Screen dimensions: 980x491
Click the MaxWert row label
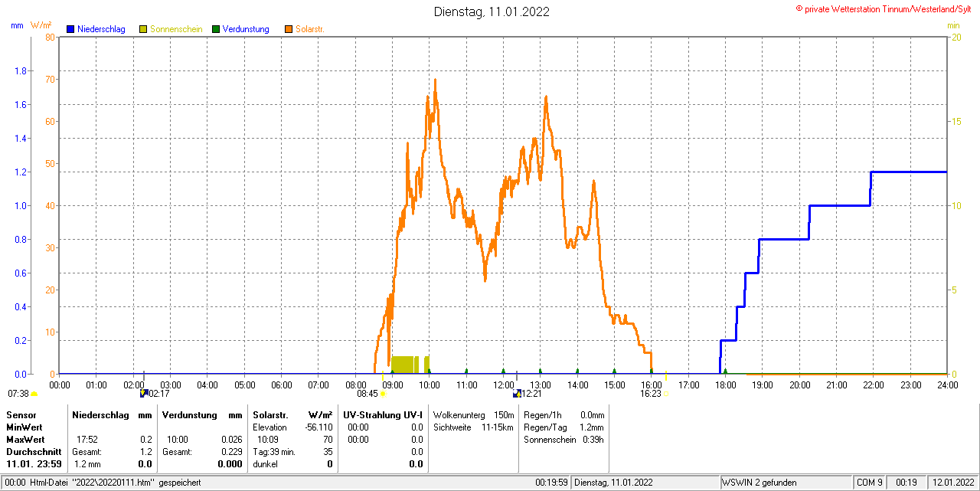coord(25,439)
